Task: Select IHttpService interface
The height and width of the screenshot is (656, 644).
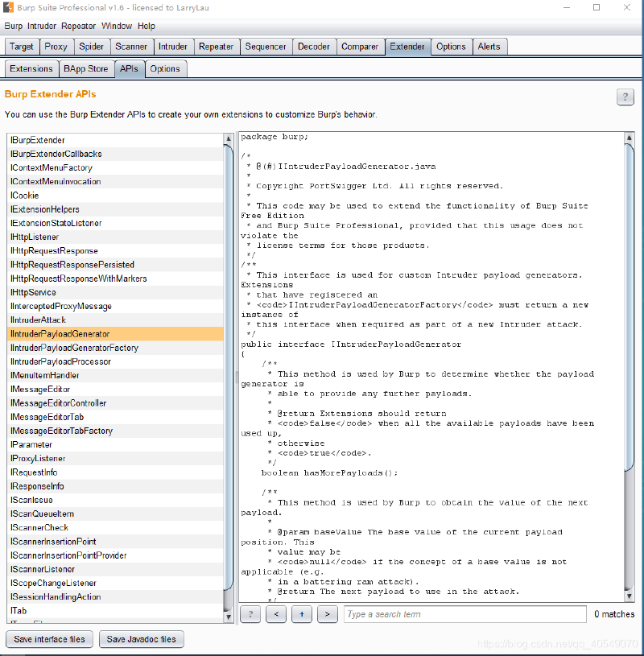Action: tap(115, 292)
